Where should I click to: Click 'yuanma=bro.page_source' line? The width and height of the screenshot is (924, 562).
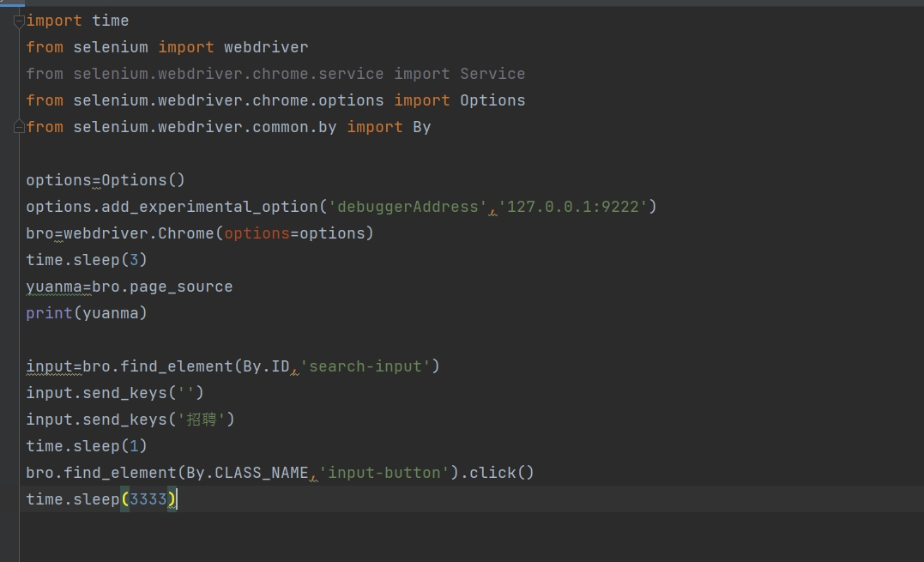(x=129, y=287)
